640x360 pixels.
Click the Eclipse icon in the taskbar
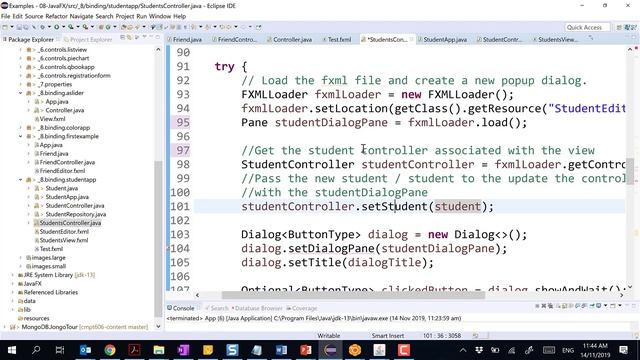[x=330, y=350]
